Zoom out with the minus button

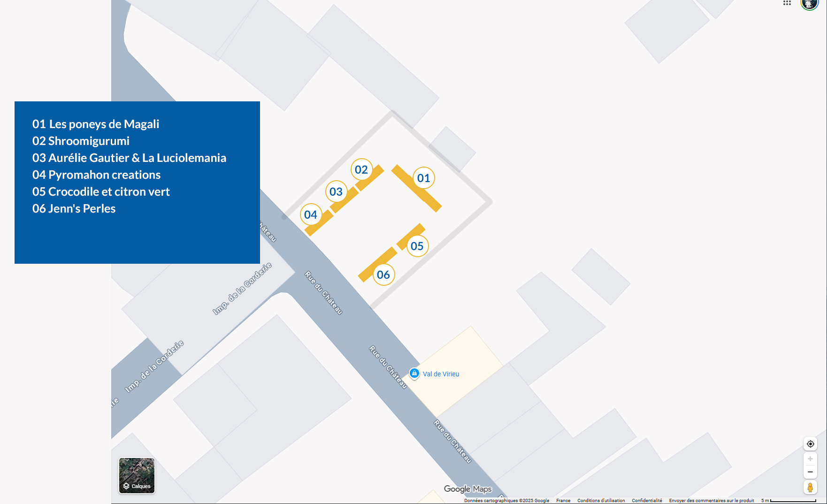coord(810,472)
